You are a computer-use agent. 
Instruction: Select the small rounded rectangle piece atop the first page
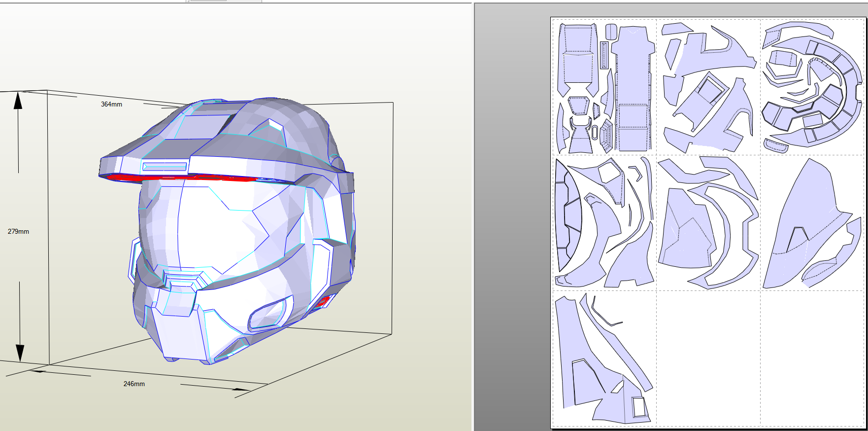click(611, 32)
